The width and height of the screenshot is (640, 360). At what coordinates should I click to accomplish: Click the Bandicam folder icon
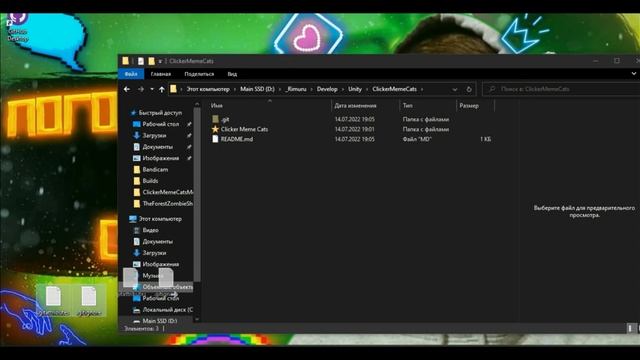[x=137, y=169]
